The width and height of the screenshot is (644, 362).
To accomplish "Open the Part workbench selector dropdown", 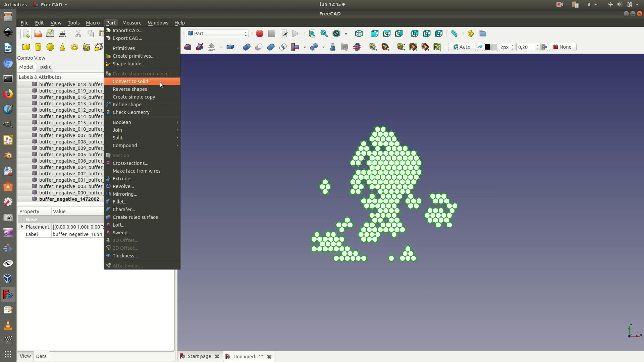I will (x=217, y=34).
